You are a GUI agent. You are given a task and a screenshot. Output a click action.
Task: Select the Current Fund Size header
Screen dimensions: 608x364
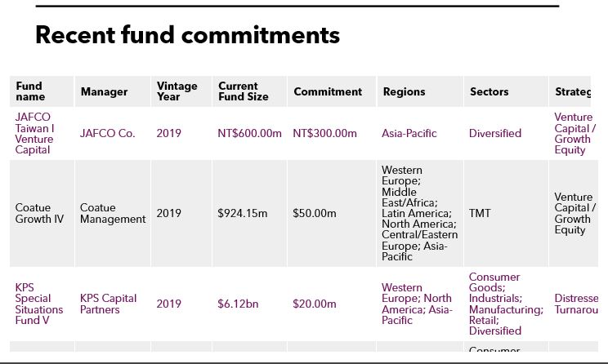click(238, 91)
